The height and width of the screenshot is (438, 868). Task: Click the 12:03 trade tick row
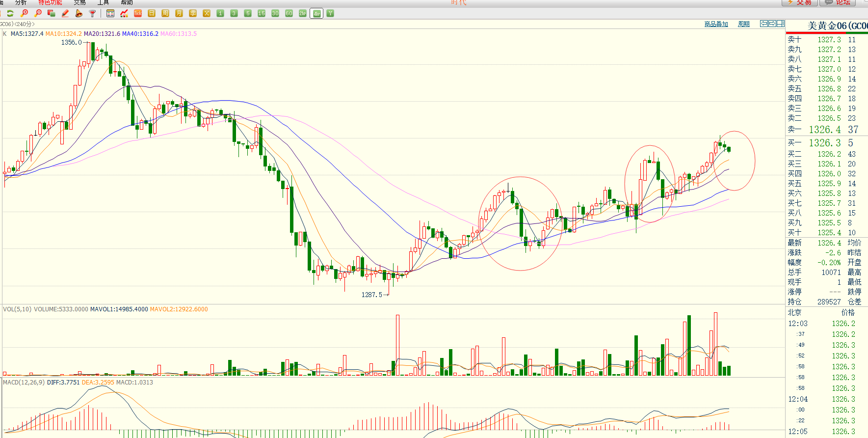pos(826,324)
